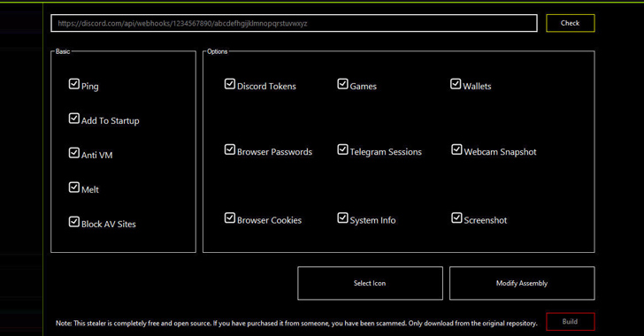The width and height of the screenshot is (644, 336).
Task: Uncheck the Browser Cookies option
Action: pos(230,218)
